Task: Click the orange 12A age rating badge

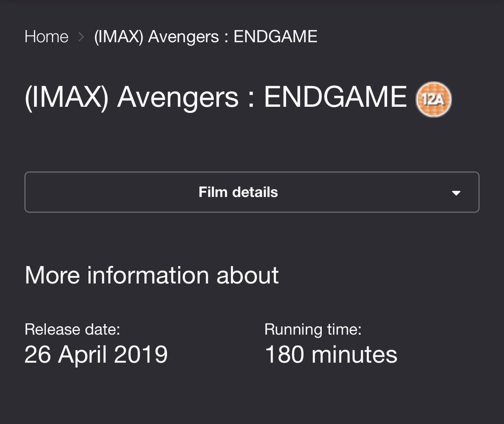Action: pyautogui.click(x=433, y=100)
